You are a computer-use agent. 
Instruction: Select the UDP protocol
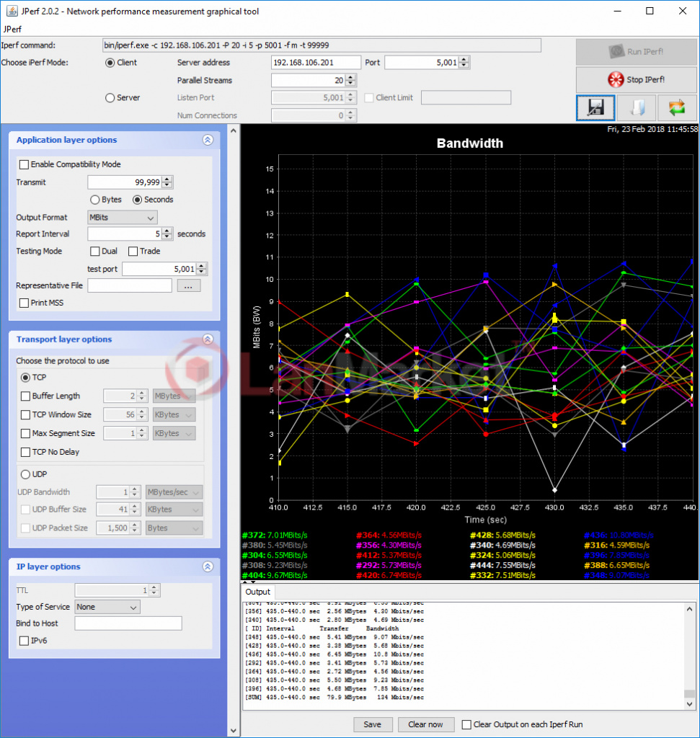pos(24,474)
